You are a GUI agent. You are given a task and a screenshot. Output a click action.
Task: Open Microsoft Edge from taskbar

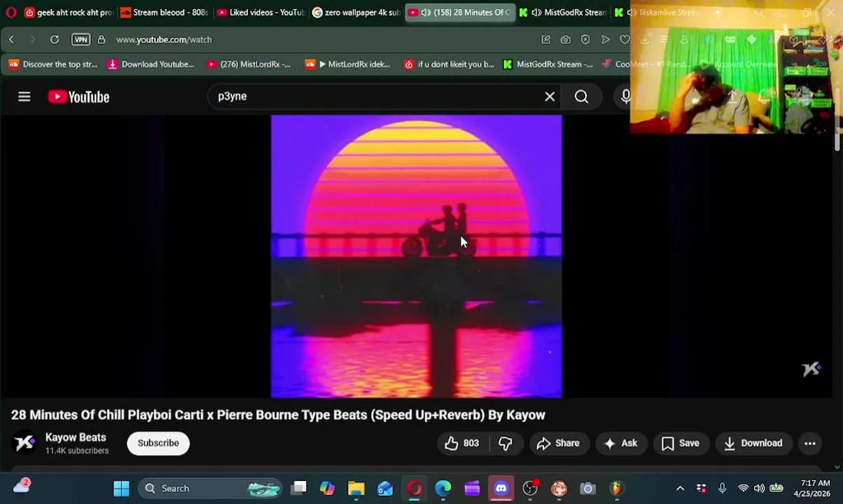point(443,489)
